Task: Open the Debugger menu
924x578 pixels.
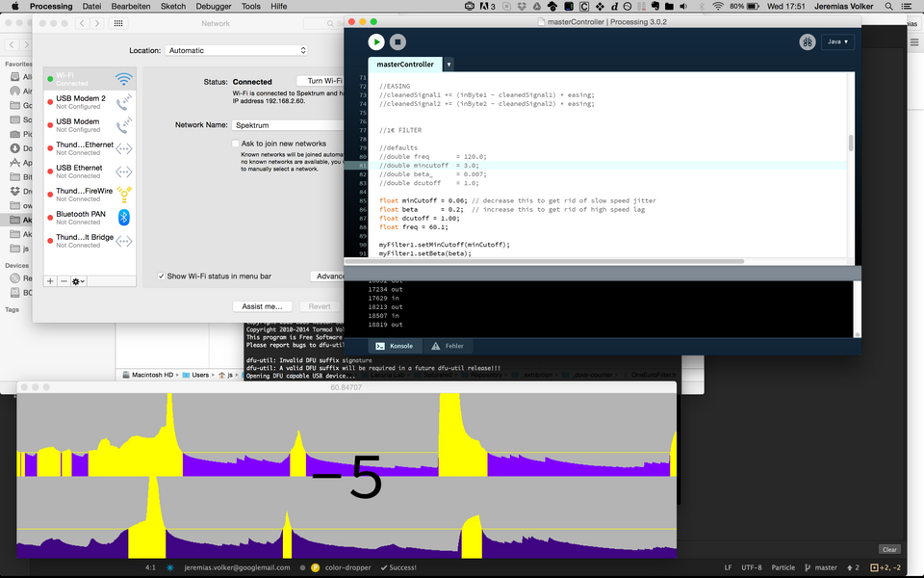Action: pyautogui.click(x=214, y=7)
